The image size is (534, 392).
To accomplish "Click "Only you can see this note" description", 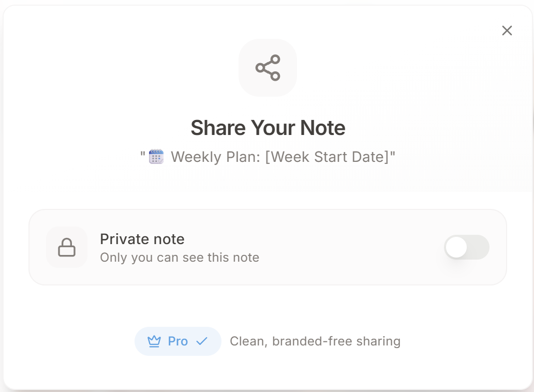I will pyautogui.click(x=180, y=257).
